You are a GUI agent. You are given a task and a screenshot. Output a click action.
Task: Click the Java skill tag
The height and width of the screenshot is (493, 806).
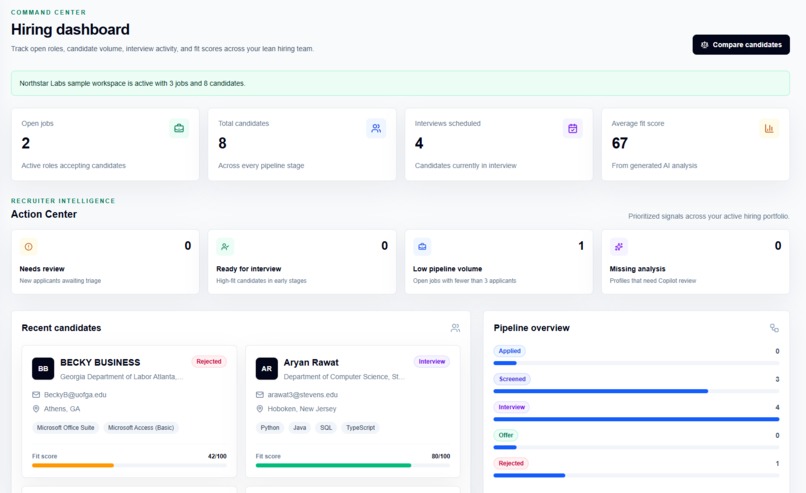tap(300, 428)
